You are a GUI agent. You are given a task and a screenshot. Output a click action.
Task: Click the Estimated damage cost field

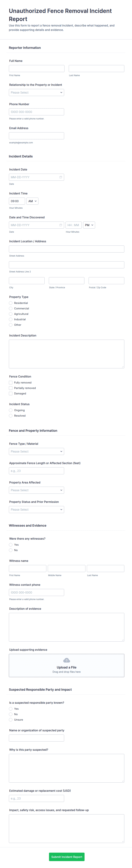pyautogui.click(x=36, y=799)
